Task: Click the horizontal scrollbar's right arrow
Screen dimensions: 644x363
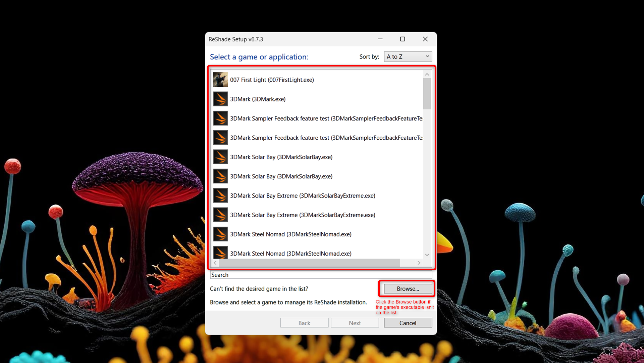Action: tap(419, 263)
